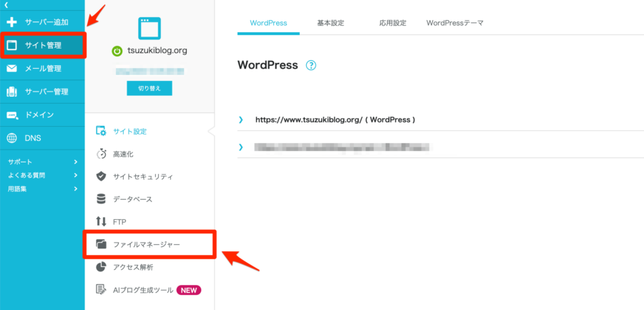644x310 pixels.
Task: Open サイトセキュリティ settings
Action: 143,177
